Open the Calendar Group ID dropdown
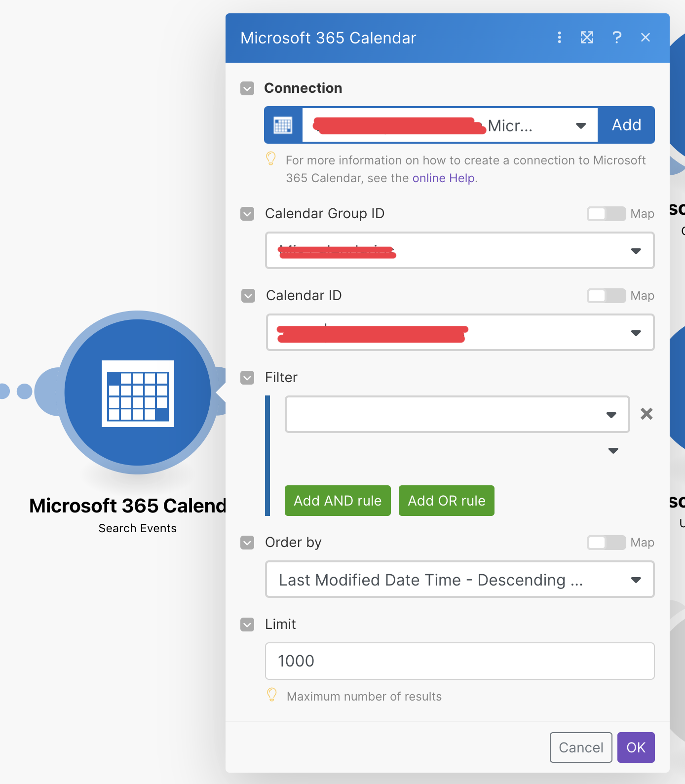 460,250
